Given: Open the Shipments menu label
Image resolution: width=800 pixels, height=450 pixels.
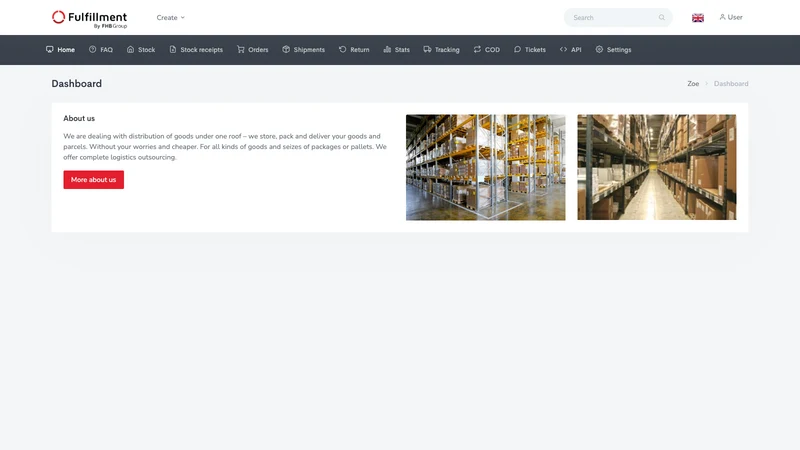Looking at the screenshot, I should coord(309,50).
